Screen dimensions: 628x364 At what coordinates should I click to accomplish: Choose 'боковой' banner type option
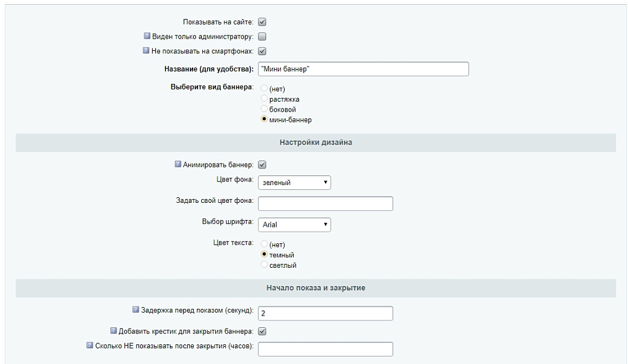(264, 109)
